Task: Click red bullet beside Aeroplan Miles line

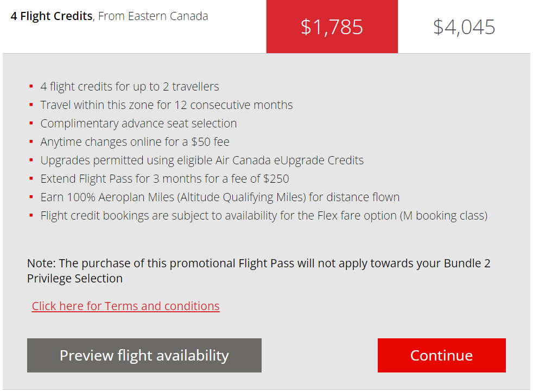Action: click(x=31, y=197)
